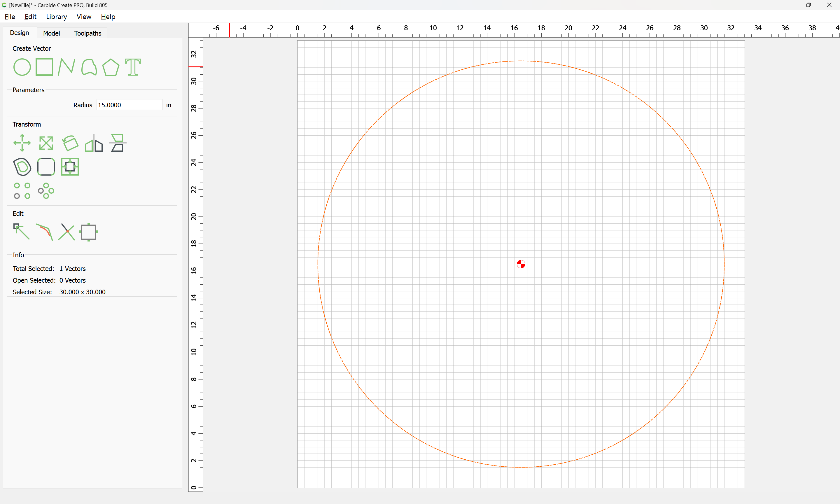840x504 pixels.
Task: Restore down the Carbide Create window
Action: pyautogui.click(x=809, y=5)
